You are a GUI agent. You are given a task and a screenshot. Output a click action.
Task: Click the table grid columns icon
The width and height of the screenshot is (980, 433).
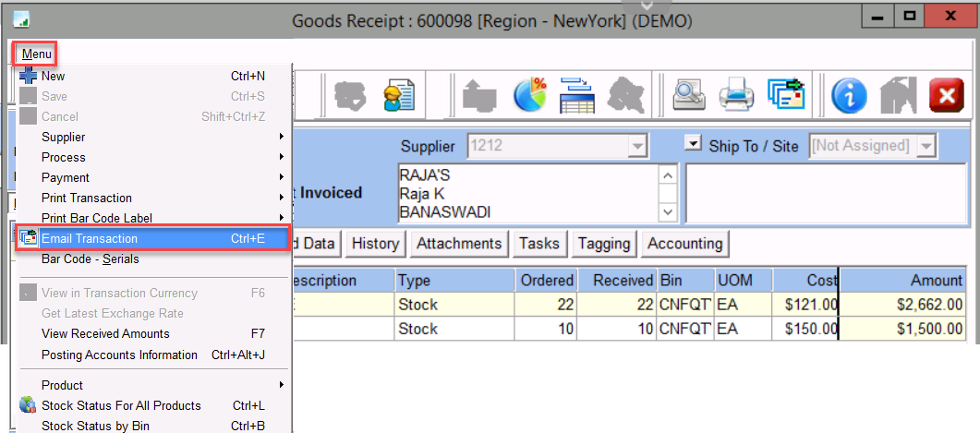tap(576, 95)
